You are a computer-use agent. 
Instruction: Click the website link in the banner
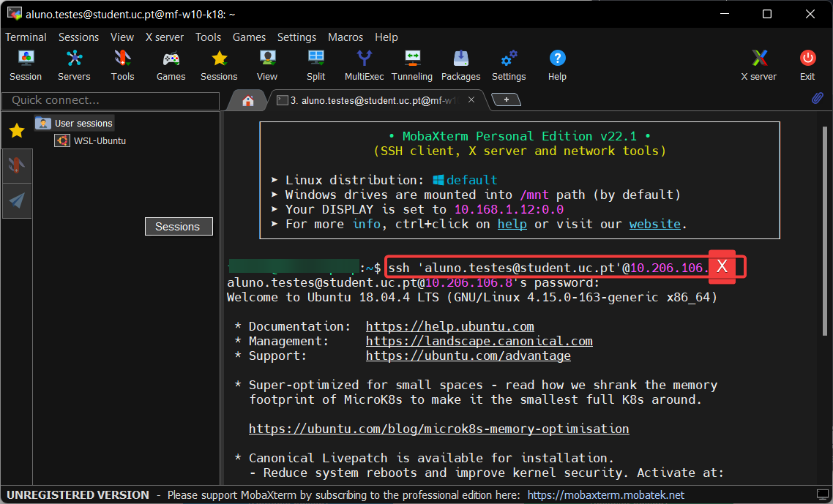pos(655,224)
